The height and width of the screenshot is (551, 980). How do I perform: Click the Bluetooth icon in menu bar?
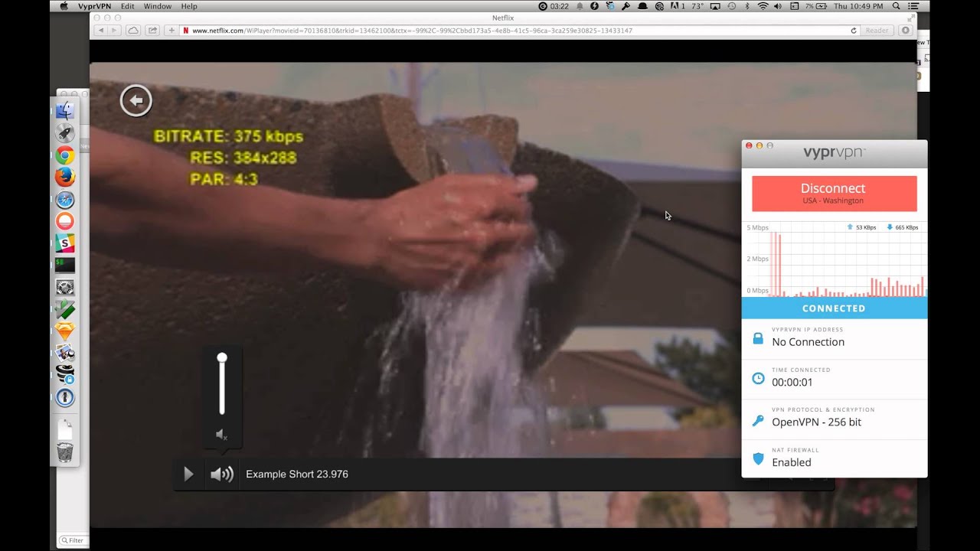coord(747,6)
